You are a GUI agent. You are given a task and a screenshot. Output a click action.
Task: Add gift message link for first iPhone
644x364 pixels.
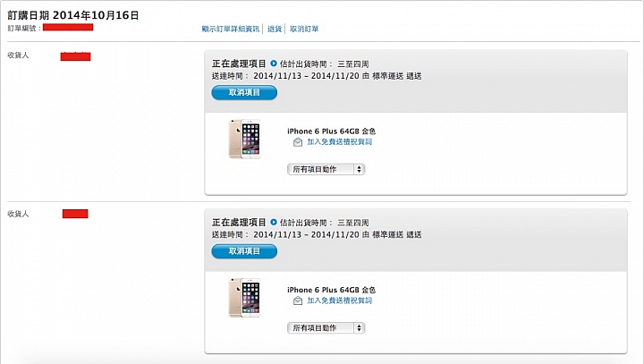click(339, 141)
